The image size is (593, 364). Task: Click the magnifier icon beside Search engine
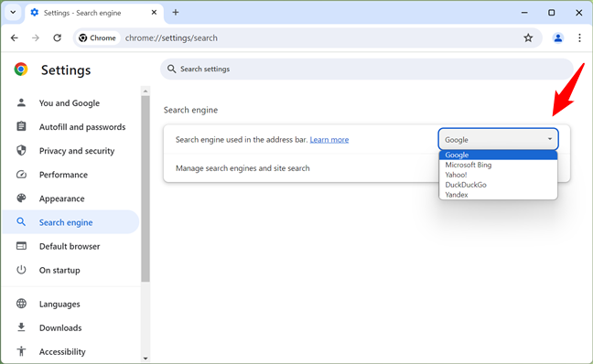pos(21,222)
